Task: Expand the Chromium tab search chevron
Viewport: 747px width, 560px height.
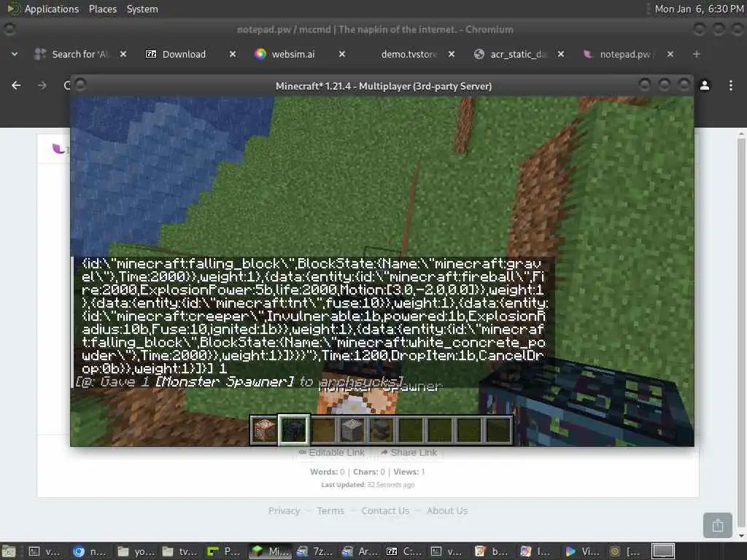Action: (15, 54)
